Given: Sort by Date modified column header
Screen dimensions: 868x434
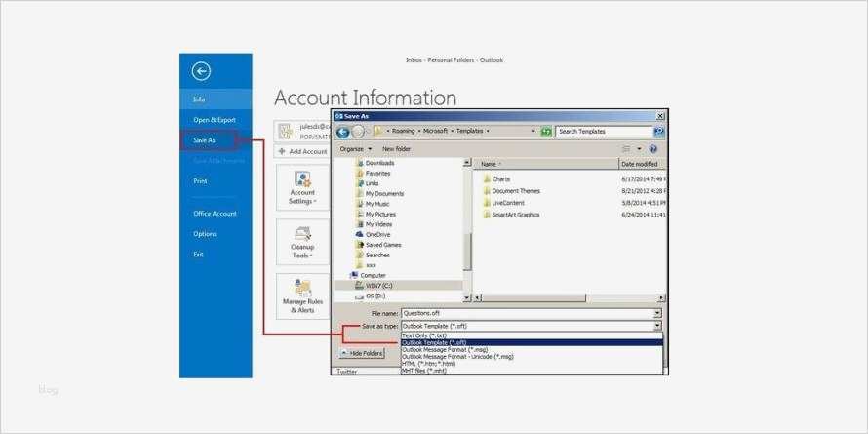Looking at the screenshot, I should point(642,165).
